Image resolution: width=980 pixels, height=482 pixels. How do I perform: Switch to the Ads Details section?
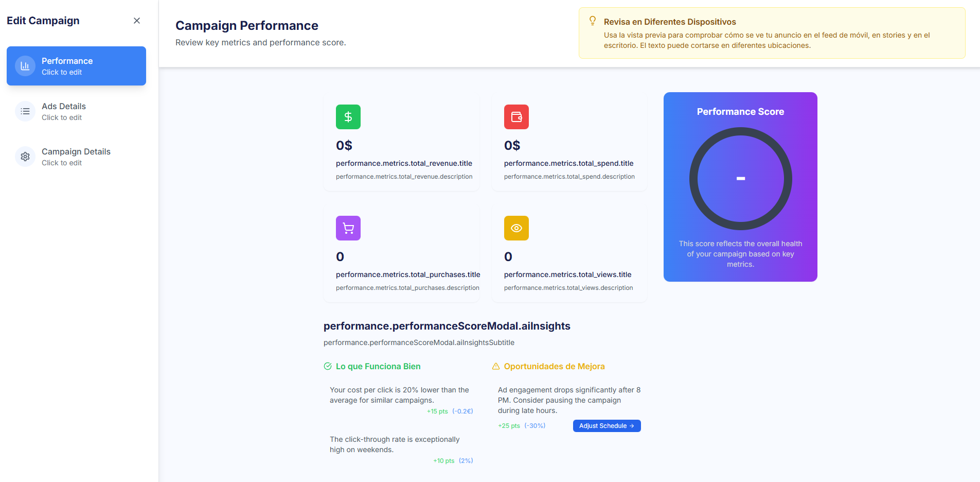coord(76,111)
